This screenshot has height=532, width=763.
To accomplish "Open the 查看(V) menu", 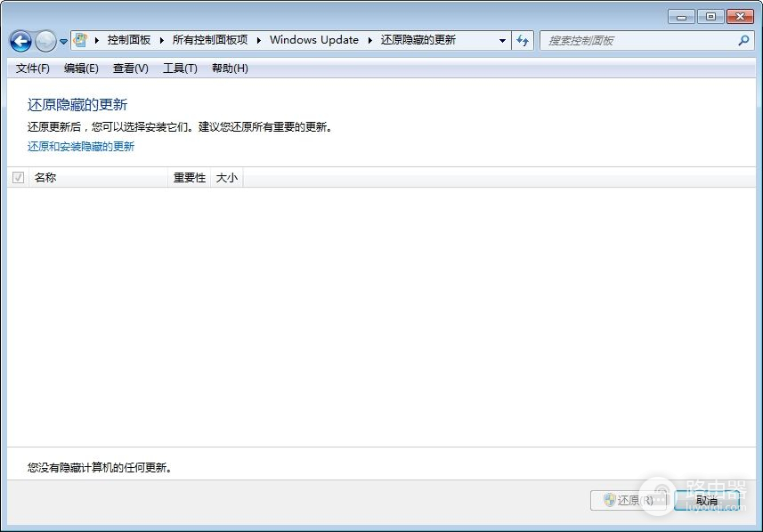I will tap(130, 69).
